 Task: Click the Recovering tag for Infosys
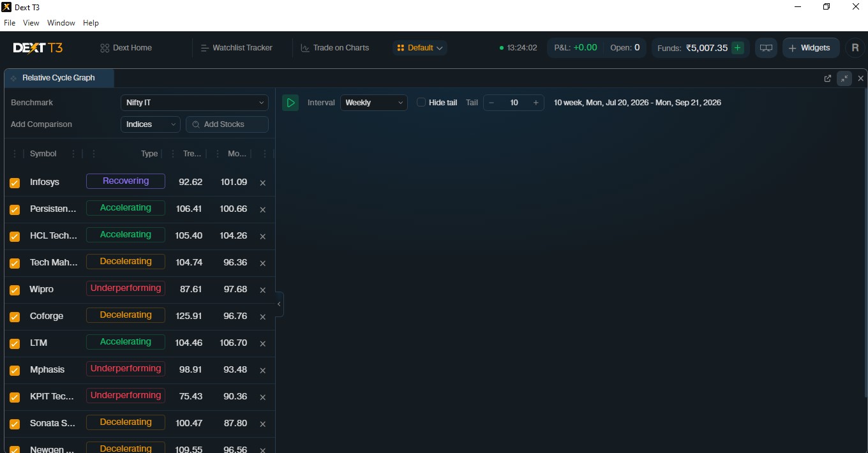click(126, 181)
